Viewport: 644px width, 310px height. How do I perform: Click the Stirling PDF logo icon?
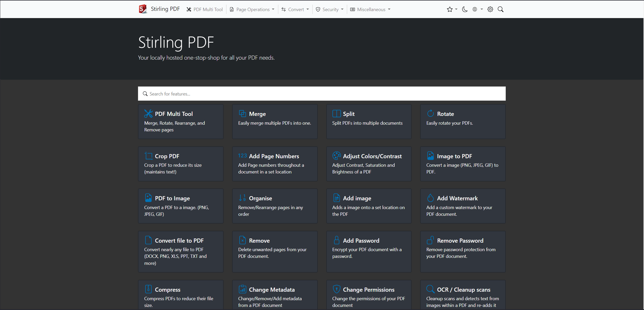pyautogui.click(x=143, y=9)
